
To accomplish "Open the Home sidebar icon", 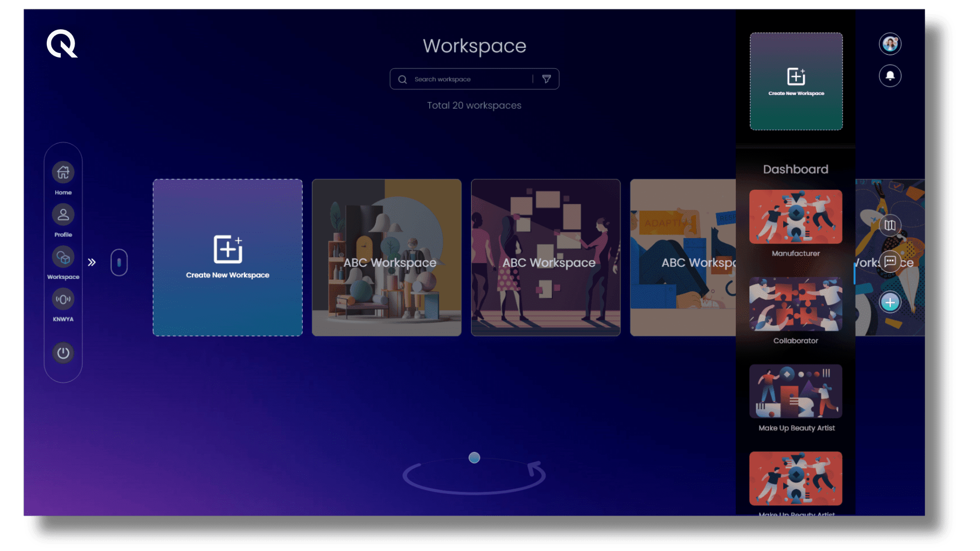I will pos(63,173).
